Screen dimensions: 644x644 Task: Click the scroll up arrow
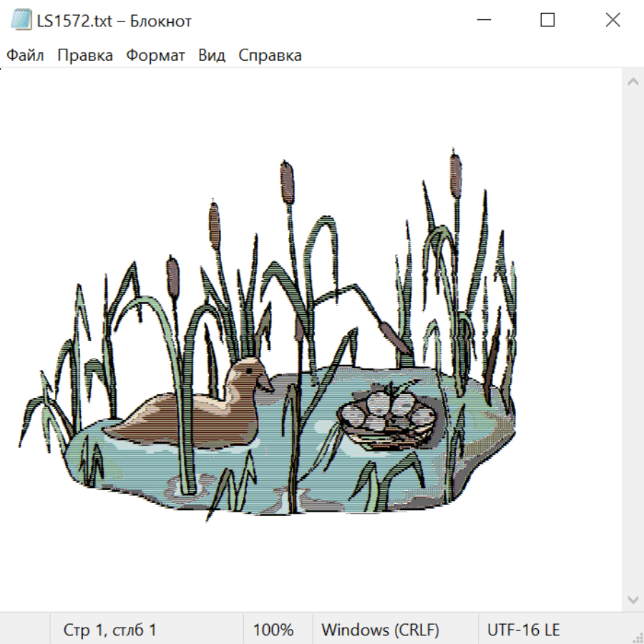point(633,82)
